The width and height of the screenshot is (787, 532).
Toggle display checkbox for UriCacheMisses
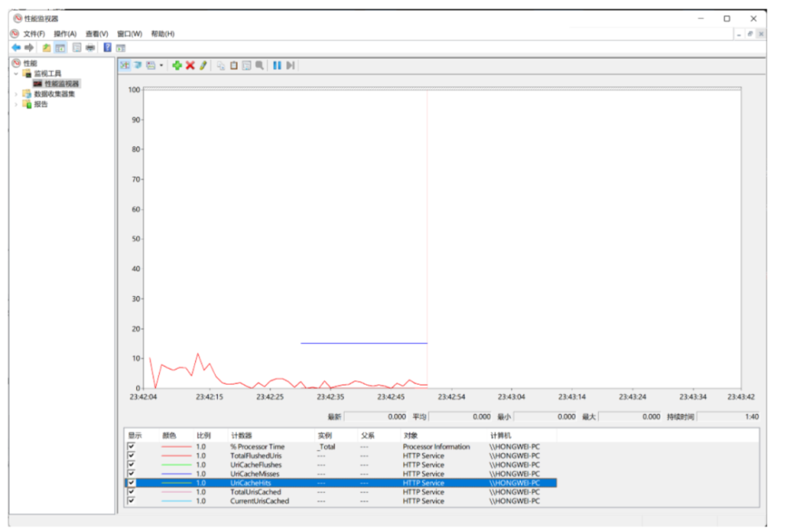131,474
